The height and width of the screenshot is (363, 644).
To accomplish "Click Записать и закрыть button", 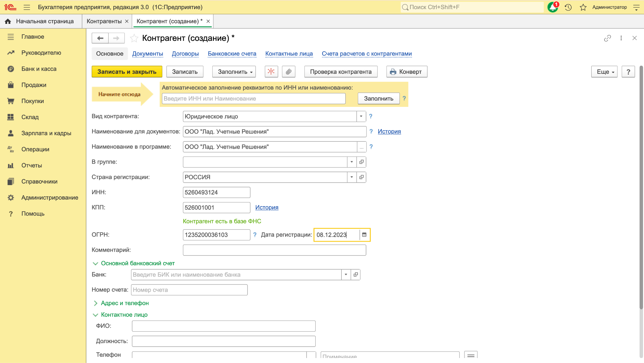I will click(x=127, y=72).
